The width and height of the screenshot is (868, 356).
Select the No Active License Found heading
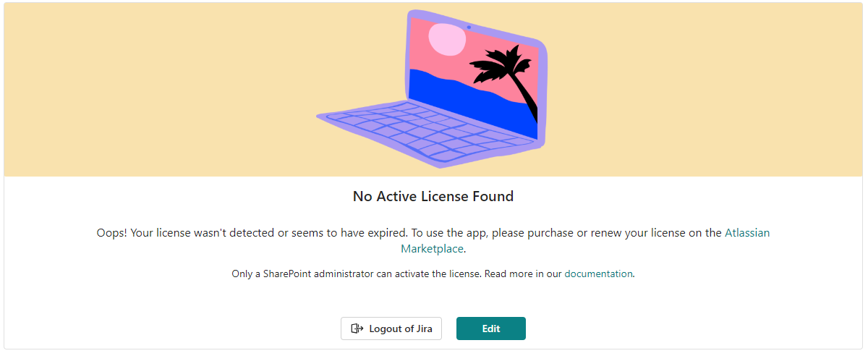(433, 196)
